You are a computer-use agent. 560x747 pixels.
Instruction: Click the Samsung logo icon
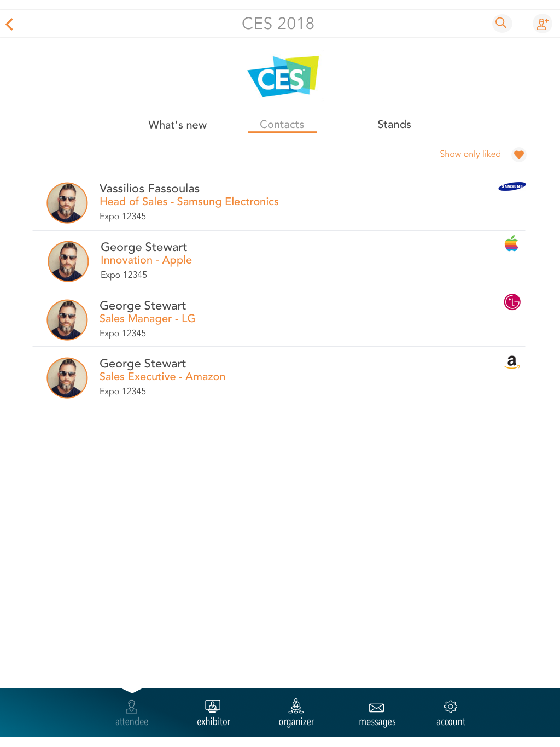click(512, 186)
